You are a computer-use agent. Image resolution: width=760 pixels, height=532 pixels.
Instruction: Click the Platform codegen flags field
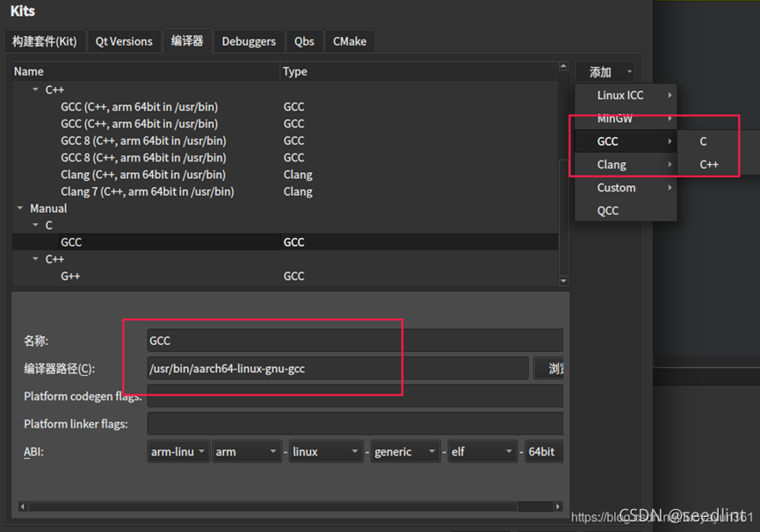pyautogui.click(x=355, y=396)
